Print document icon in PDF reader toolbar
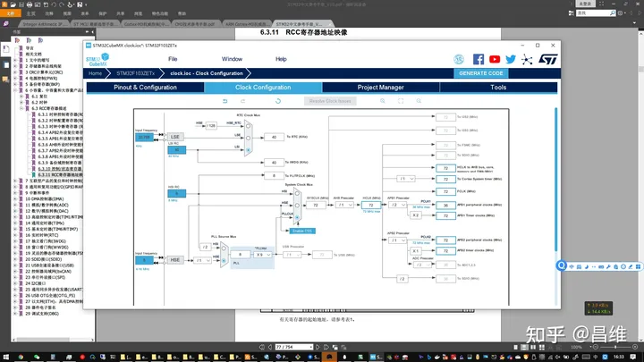 [x=30, y=4]
